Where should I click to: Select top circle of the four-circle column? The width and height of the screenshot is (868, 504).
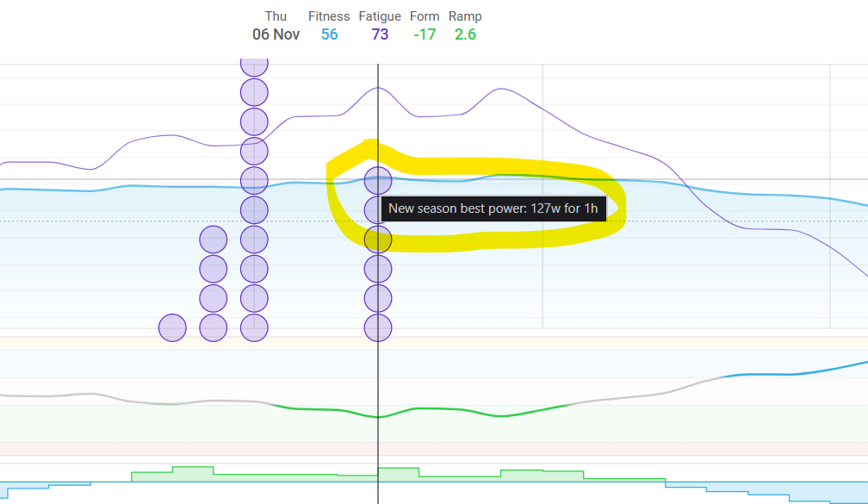coord(213,239)
